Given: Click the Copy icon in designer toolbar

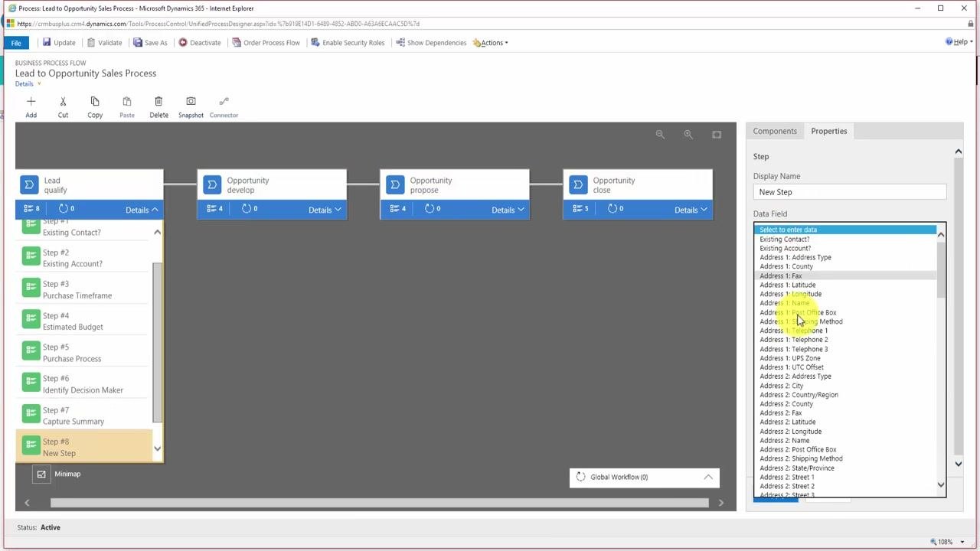Looking at the screenshot, I should pyautogui.click(x=95, y=101).
